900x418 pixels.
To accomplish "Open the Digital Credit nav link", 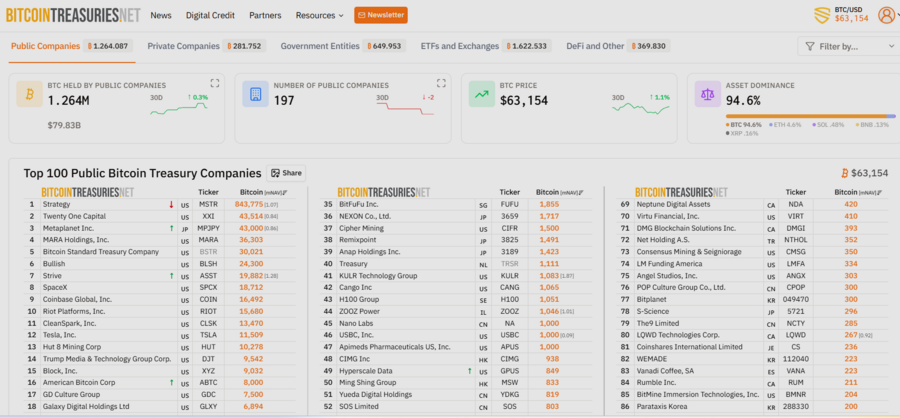I will tap(210, 16).
